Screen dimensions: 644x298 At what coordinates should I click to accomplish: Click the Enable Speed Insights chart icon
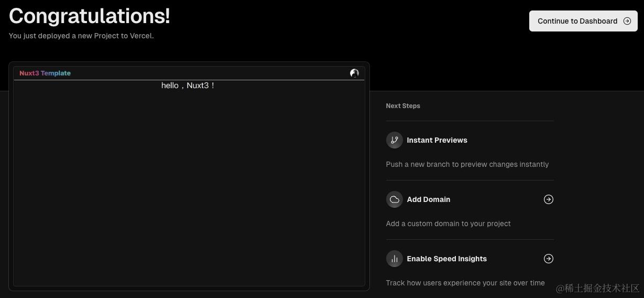(395, 259)
